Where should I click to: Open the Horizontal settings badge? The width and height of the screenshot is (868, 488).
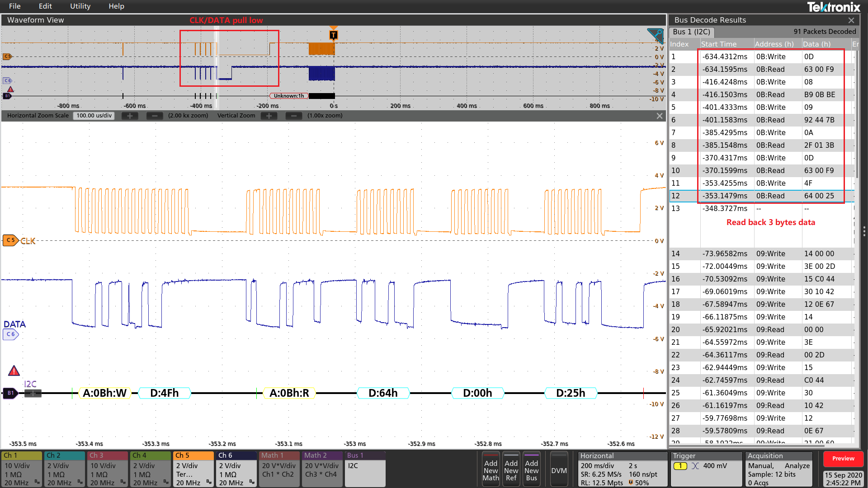tap(623, 469)
